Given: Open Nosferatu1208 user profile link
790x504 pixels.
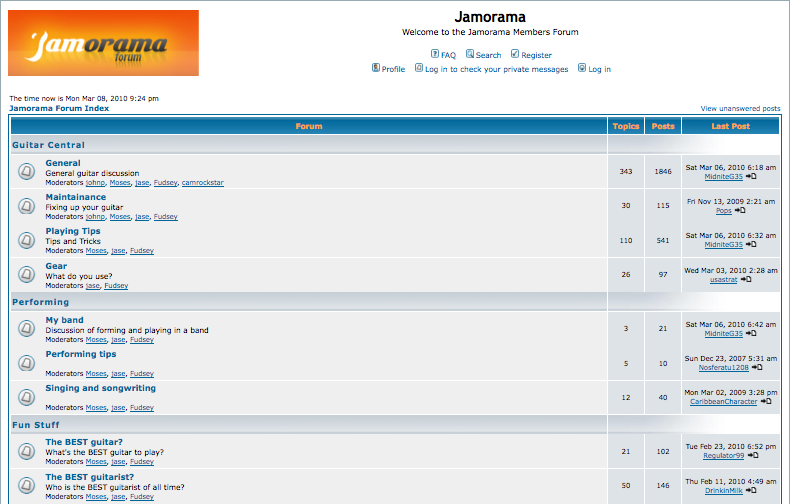Looking at the screenshot, I should (x=723, y=368).
